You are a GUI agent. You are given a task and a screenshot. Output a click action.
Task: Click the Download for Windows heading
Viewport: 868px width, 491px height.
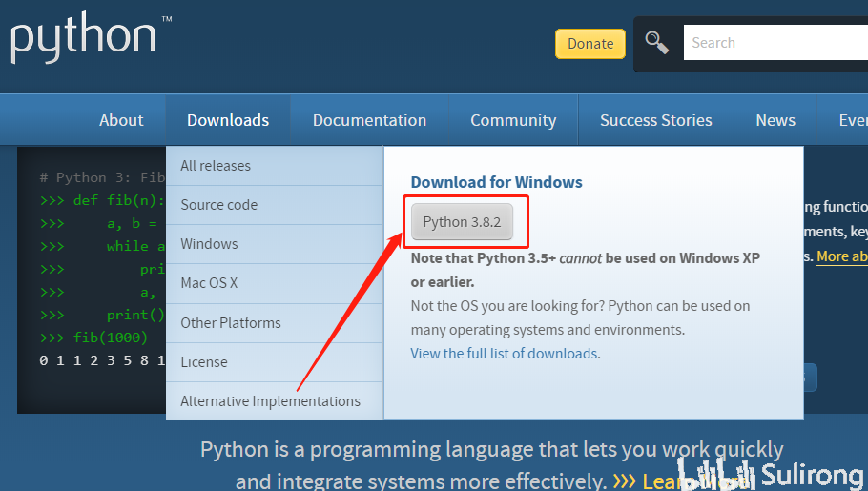[496, 182]
